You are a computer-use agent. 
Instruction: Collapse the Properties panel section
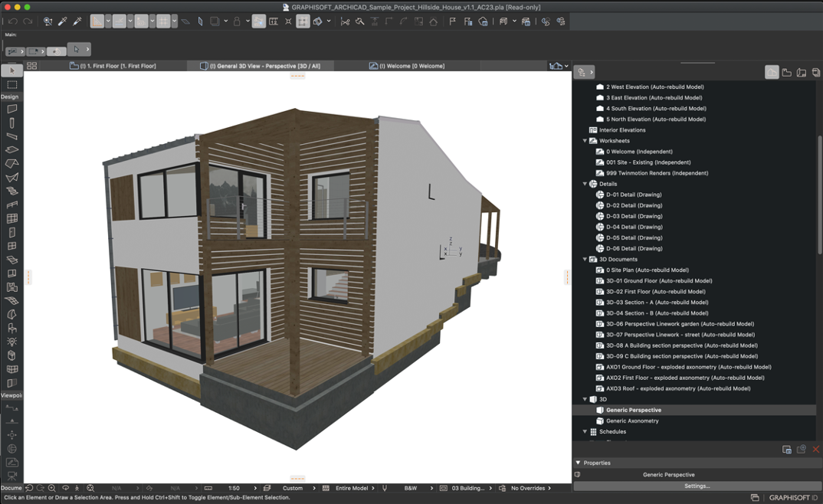click(x=579, y=463)
